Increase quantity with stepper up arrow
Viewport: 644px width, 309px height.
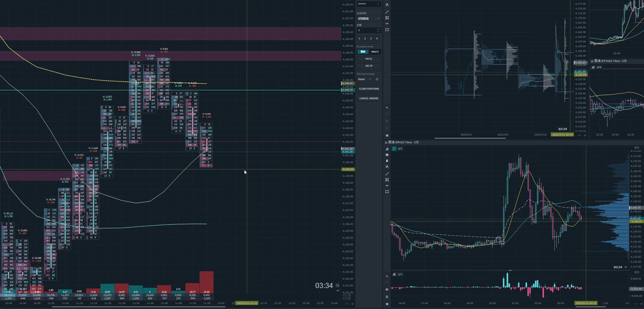click(x=378, y=29)
